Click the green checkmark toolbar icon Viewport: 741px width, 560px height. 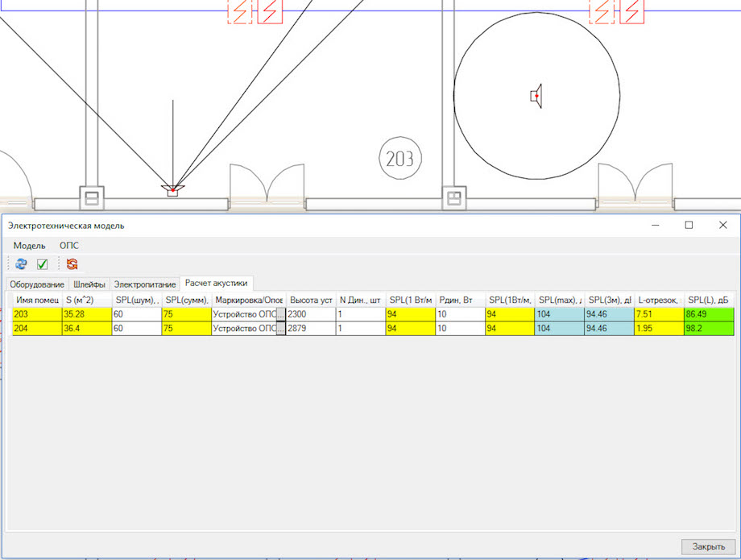point(43,263)
